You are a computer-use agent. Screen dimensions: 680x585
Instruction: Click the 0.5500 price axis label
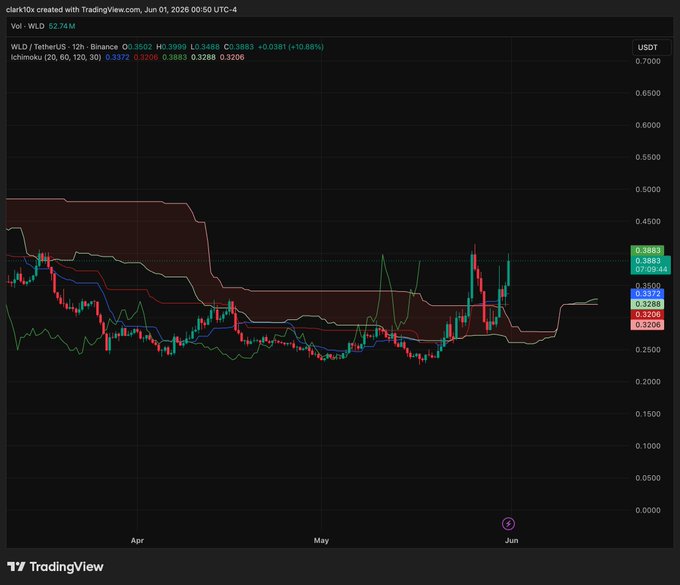(x=648, y=157)
